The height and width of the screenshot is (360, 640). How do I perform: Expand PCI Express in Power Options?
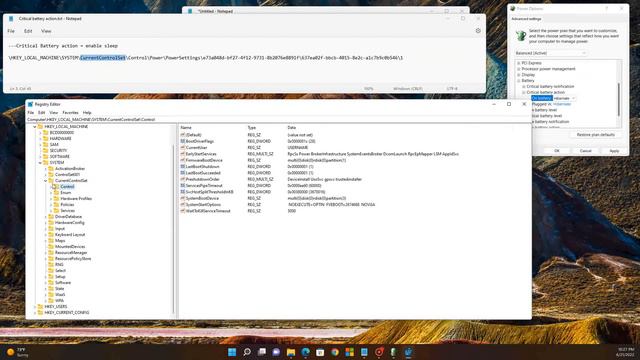pos(519,63)
